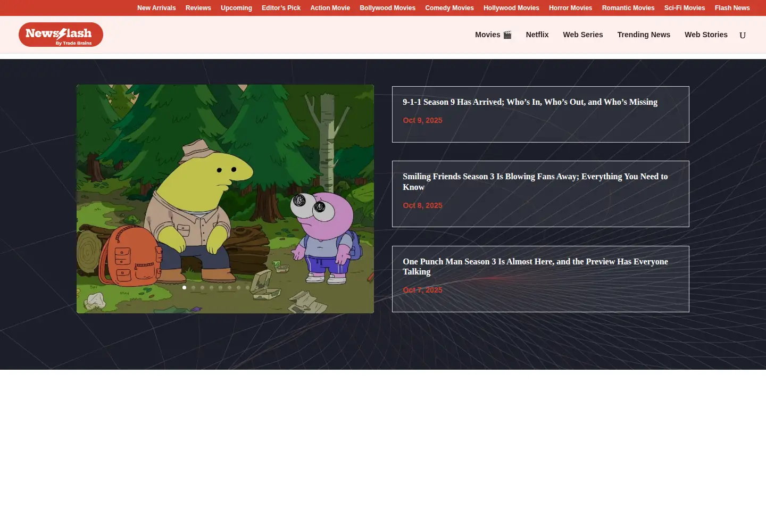Viewport: 766px width, 532px height.
Task: Click the Oct 7, 2025 date
Action: pos(422,290)
